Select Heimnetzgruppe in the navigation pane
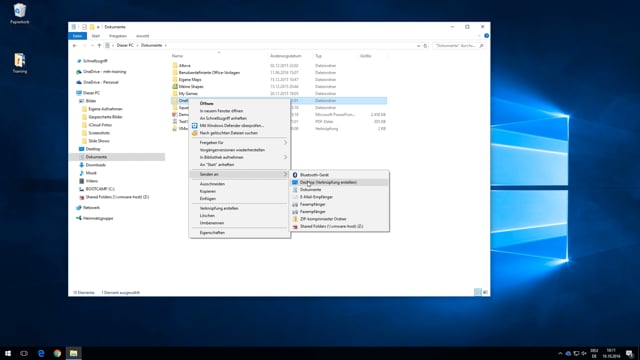This screenshot has width=640, height=360. pyautogui.click(x=98, y=218)
